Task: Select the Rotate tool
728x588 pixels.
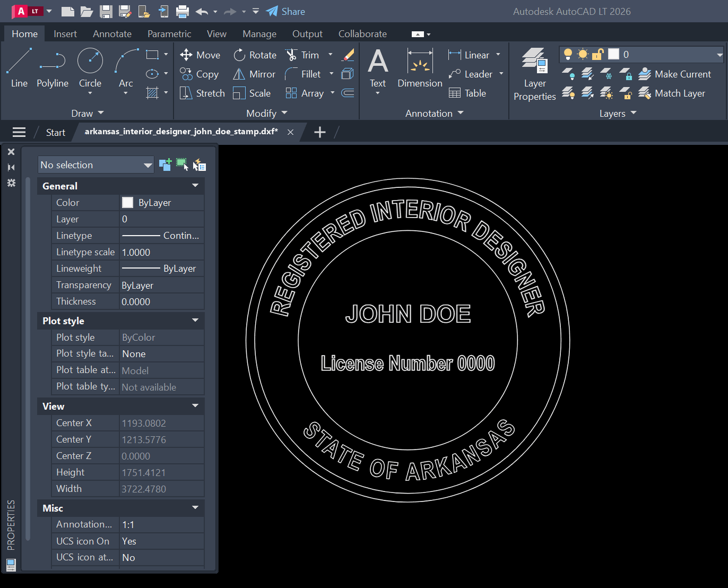Action: (x=255, y=55)
